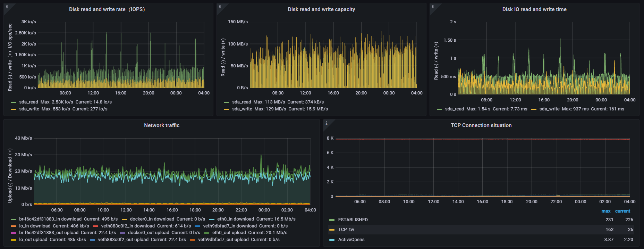Toggle eth0_out upload series visibility

(229, 233)
